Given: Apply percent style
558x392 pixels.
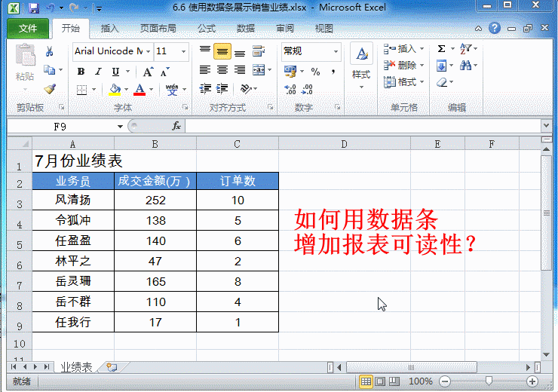Looking at the screenshot, I should [315, 72].
